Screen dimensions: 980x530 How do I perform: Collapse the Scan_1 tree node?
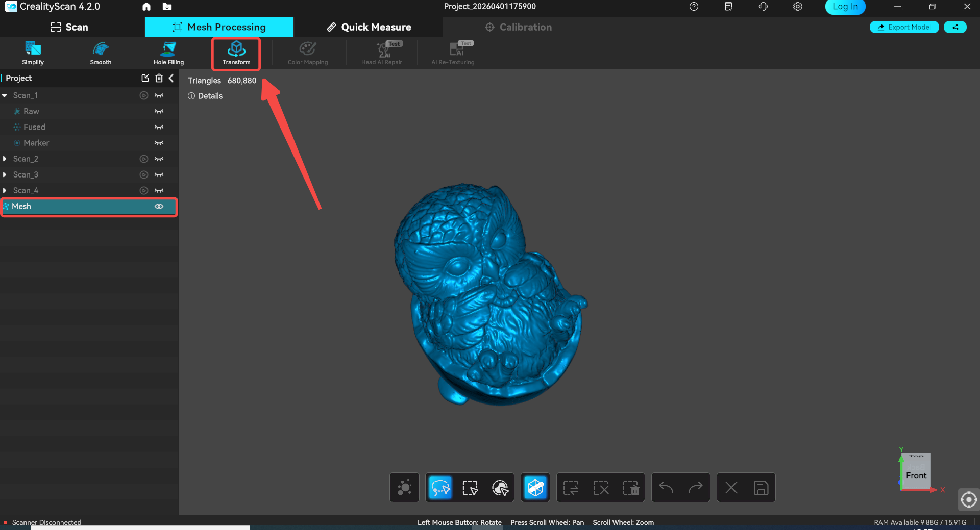[x=5, y=95]
